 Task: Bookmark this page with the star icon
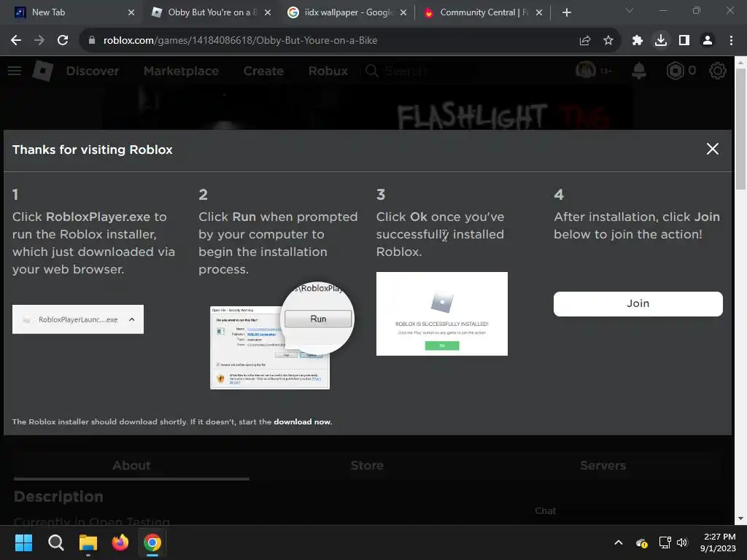point(608,41)
